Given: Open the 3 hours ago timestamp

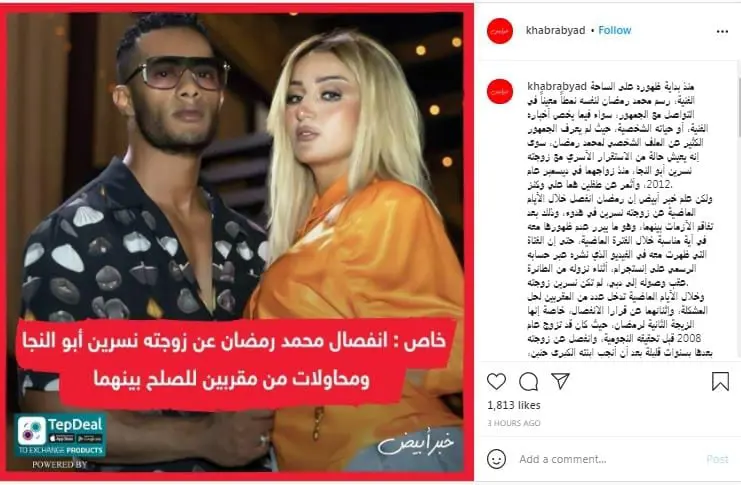Looking at the screenshot, I should (514, 423).
